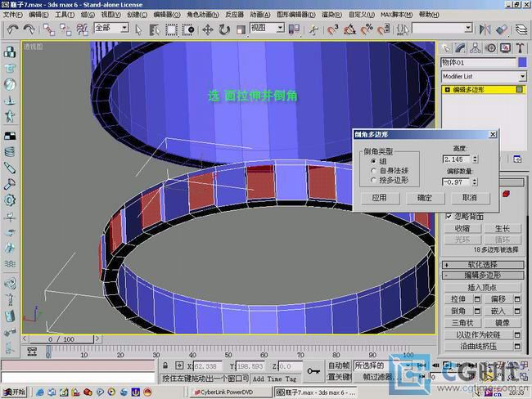532x399 pixels.
Task: Activate the Select Object arrow tool
Action: (x=138, y=29)
